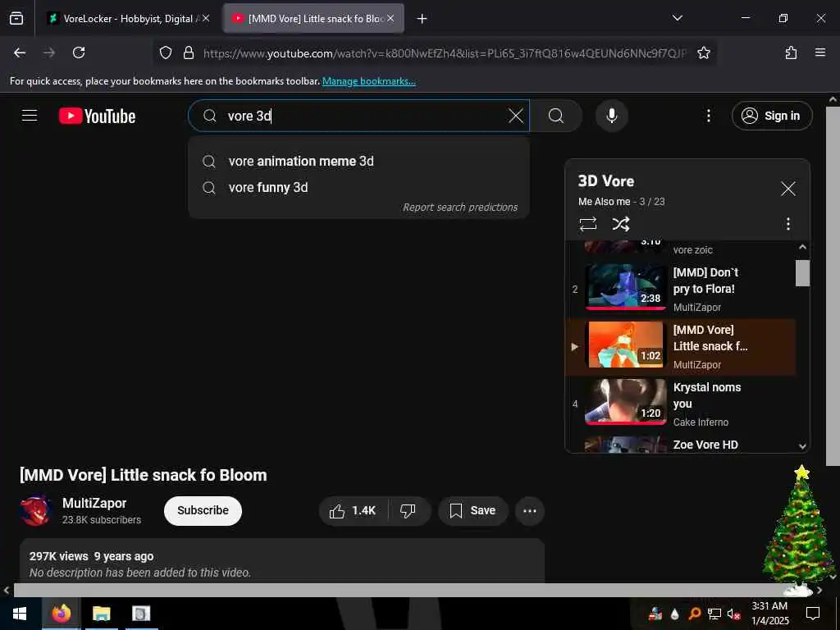Open File Explorer from the taskbar

click(x=101, y=614)
